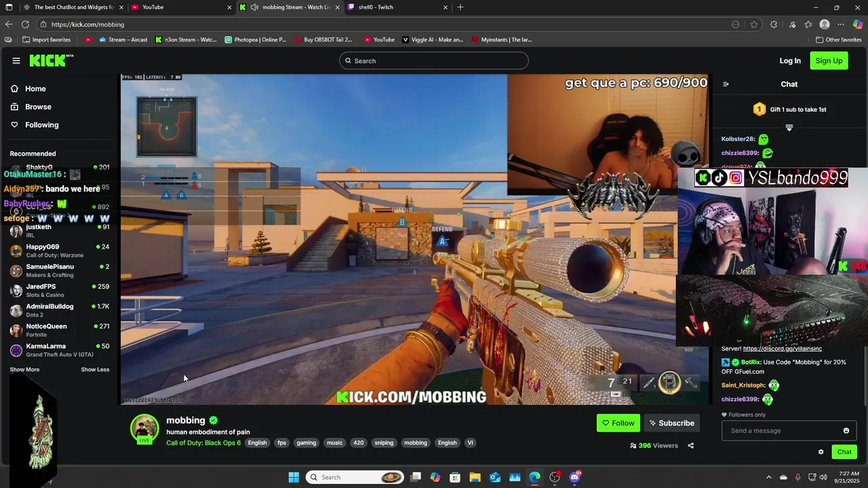Open the Kick hamburger sidebar menu
The height and width of the screenshot is (488, 868).
click(16, 61)
